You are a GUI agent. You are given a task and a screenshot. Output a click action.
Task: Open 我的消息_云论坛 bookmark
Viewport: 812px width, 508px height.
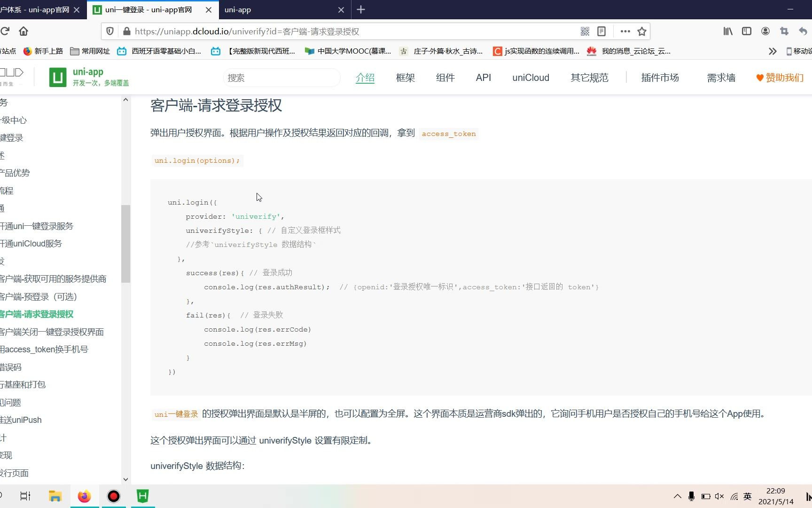click(629, 51)
